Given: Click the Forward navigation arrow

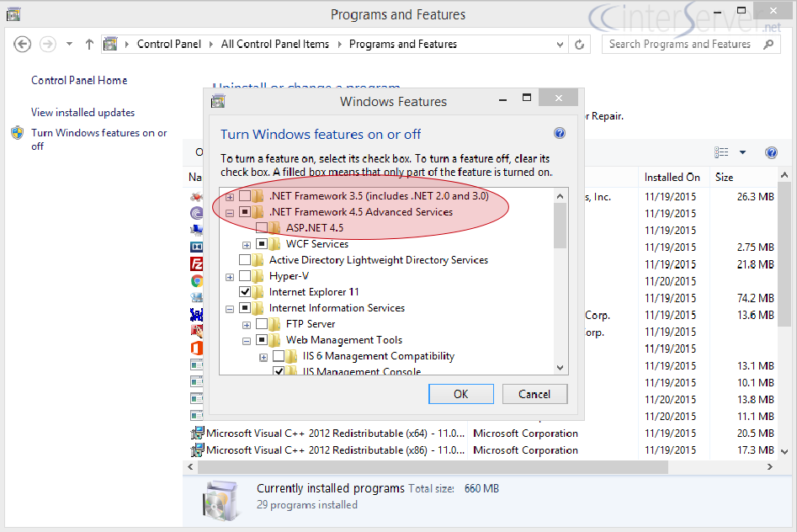Looking at the screenshot, I should 48,45.
